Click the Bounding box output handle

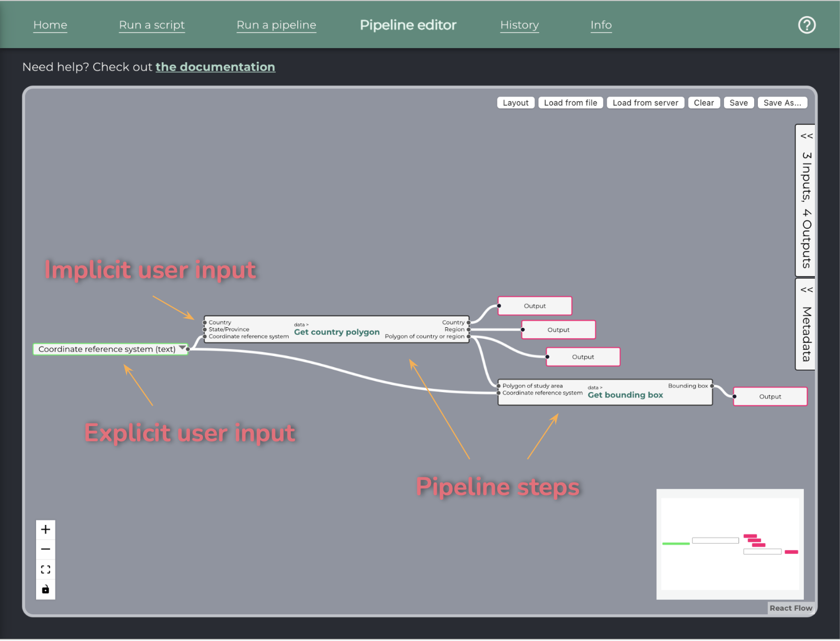tap(712, 386)
